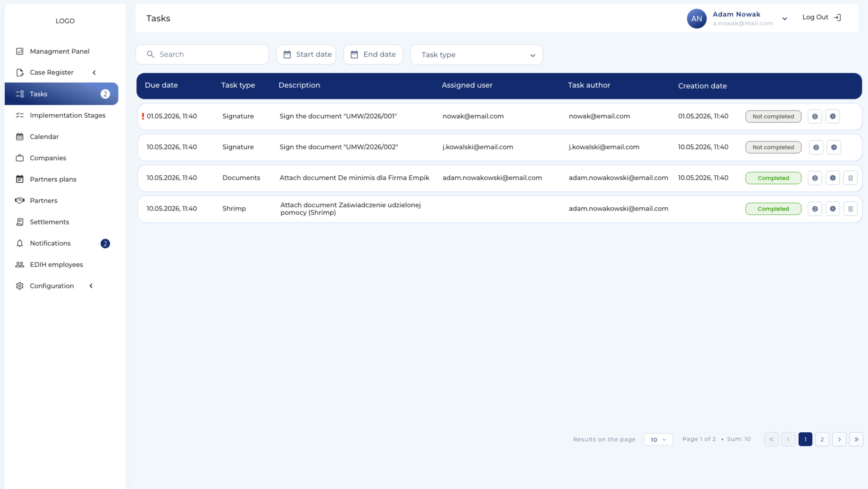The height and width of the screenshot is (489, 868).
Task: Click the Settlements receipt icon
Action: 20,222
